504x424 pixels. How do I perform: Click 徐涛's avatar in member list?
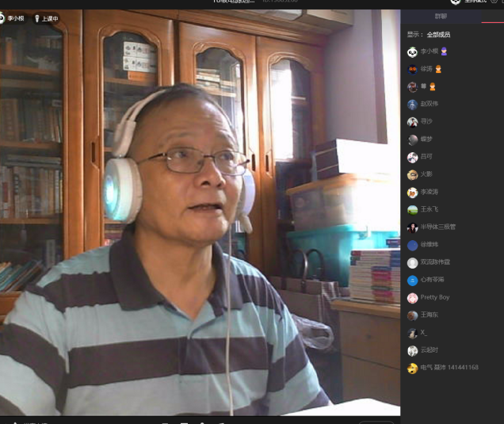pos(412,69)
